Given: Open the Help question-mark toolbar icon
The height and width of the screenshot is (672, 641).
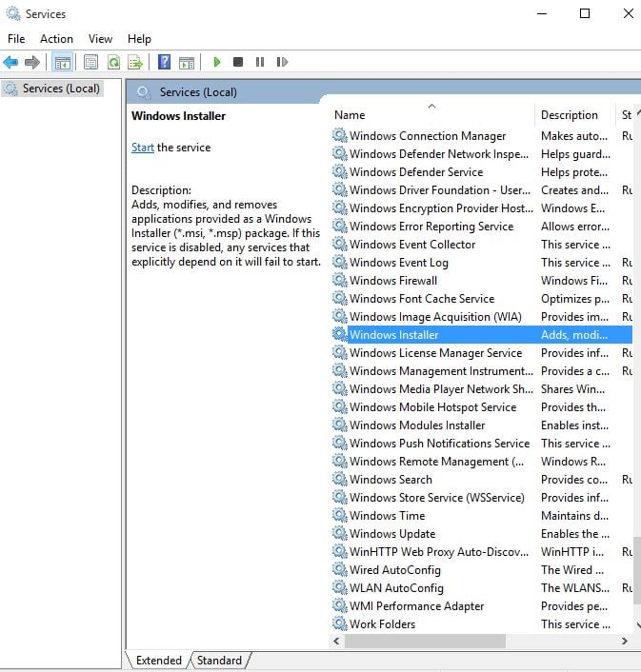Looking at the screenshot, I should click(x=164, y=63).
